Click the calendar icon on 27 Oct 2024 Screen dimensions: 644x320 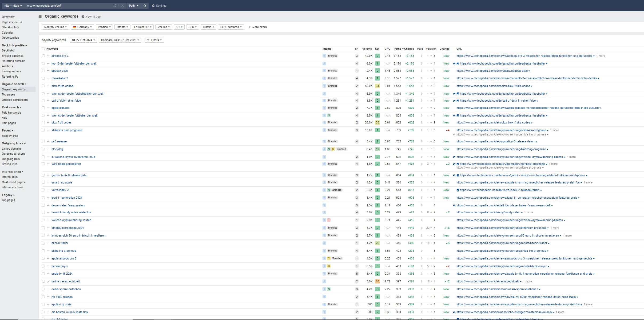click(x=73, y=40)
